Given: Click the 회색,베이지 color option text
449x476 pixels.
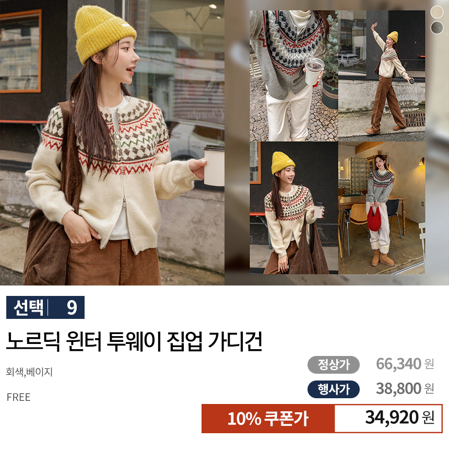Looking at the screenshot, I should click(29, 372).
